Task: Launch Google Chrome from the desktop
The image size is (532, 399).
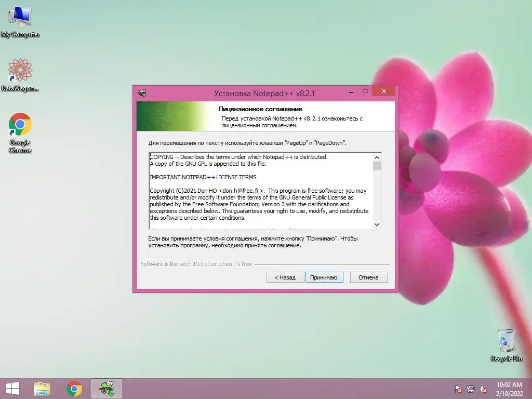Action: [20, 132]
